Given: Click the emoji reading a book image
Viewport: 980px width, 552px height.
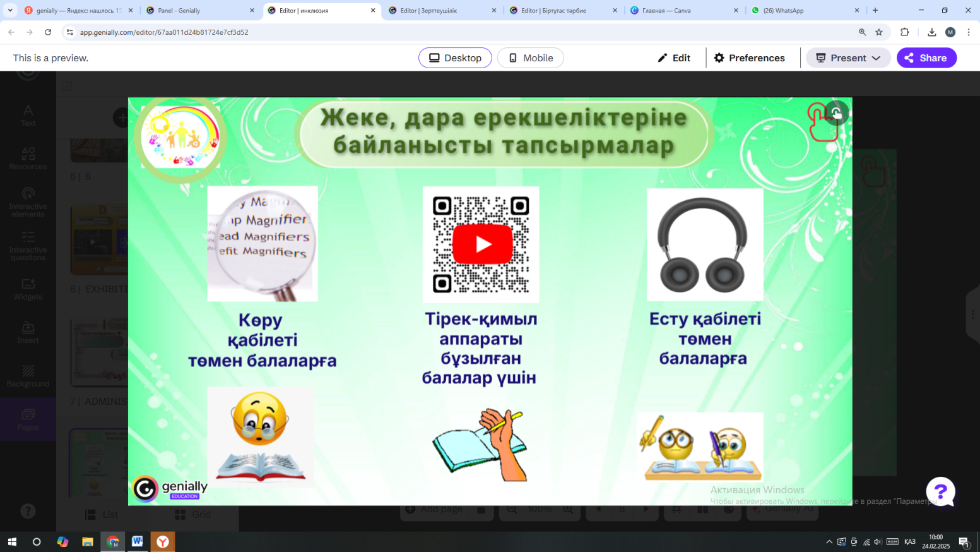Looking at the screenshot, I should coord(260,436).
